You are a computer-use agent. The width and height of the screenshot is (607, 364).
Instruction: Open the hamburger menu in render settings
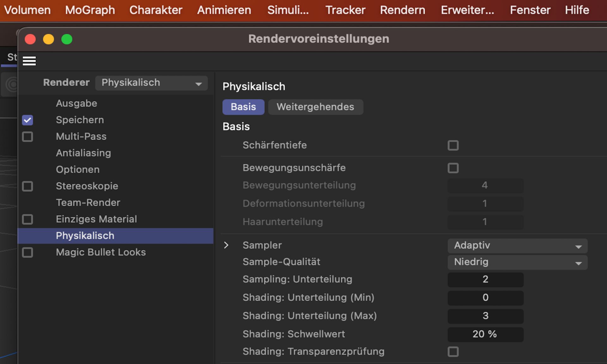(x=29, y=61)
